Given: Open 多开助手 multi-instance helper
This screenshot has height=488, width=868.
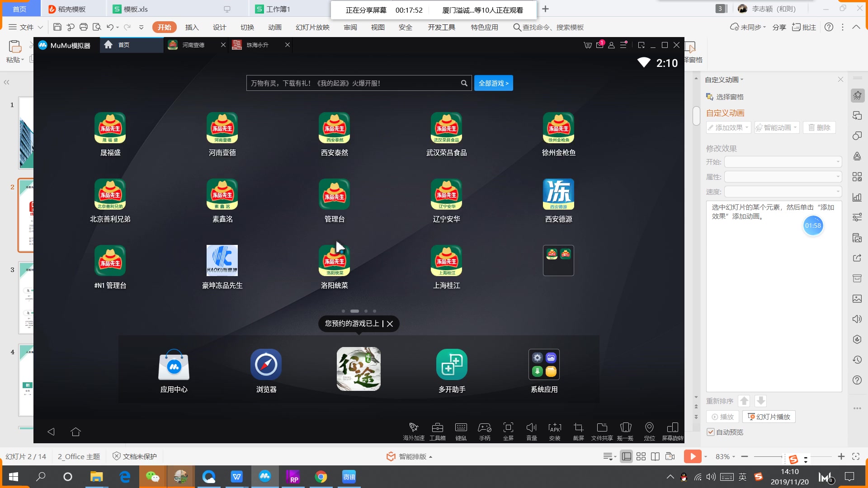Looking at the screenshot, I should point(452,365).
